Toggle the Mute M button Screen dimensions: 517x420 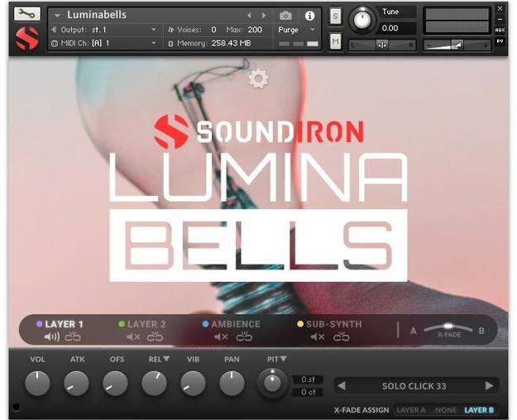click(335, 41)
